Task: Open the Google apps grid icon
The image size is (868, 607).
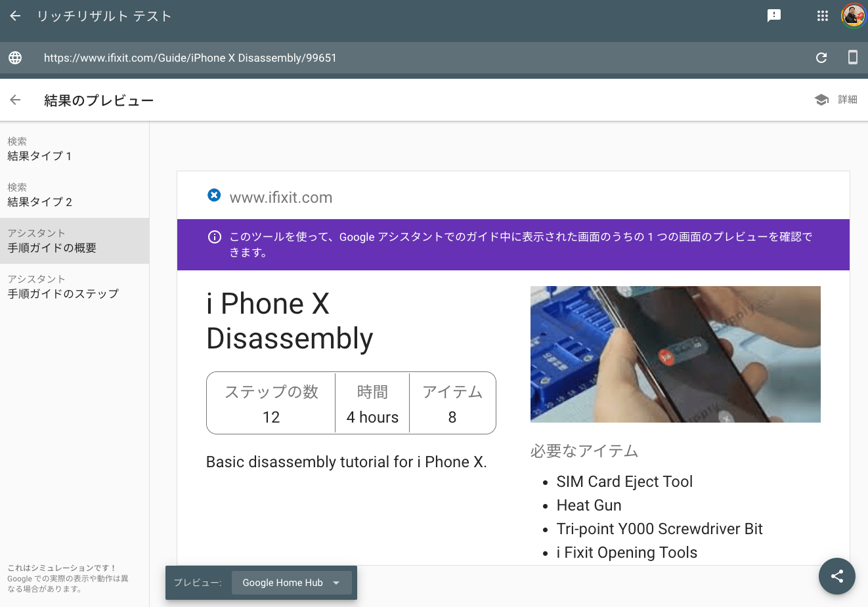Action: pos(823,16)
